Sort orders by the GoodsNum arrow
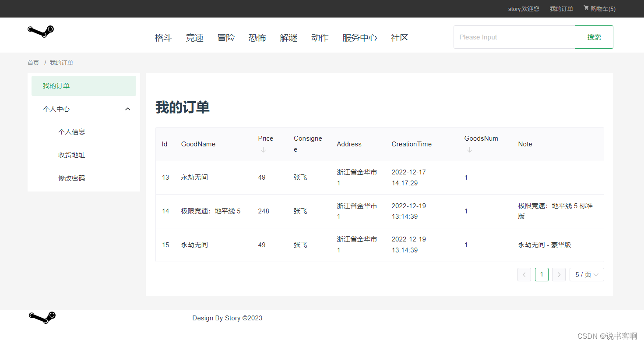 click(469, 150)
